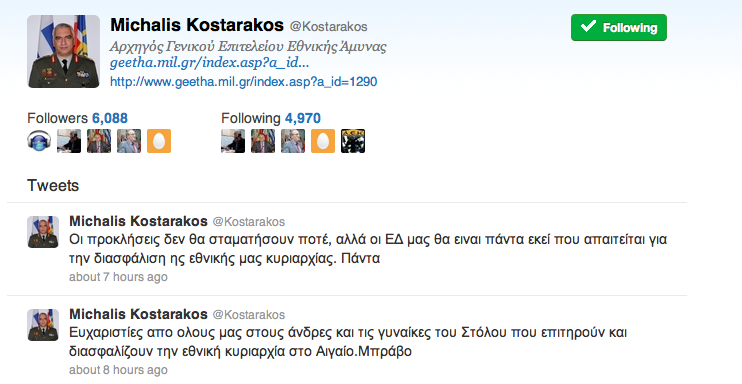
Task: Click the orange egg avatar under Following
Action: click(x=323, y=141)
